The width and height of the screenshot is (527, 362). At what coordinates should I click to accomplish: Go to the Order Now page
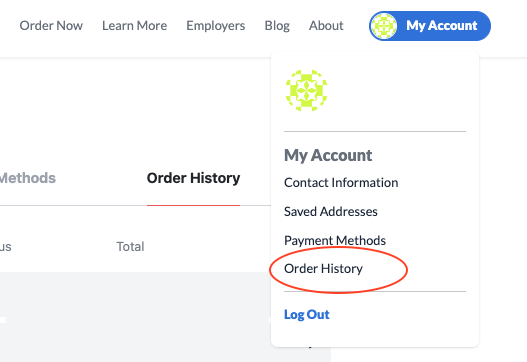point(51,26)
